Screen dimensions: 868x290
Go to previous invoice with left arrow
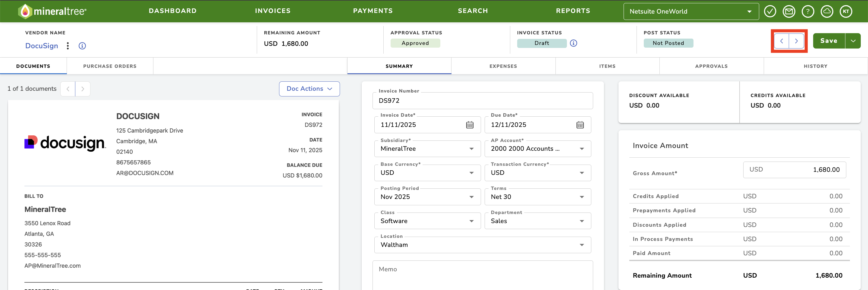click(x=782, y=41)
